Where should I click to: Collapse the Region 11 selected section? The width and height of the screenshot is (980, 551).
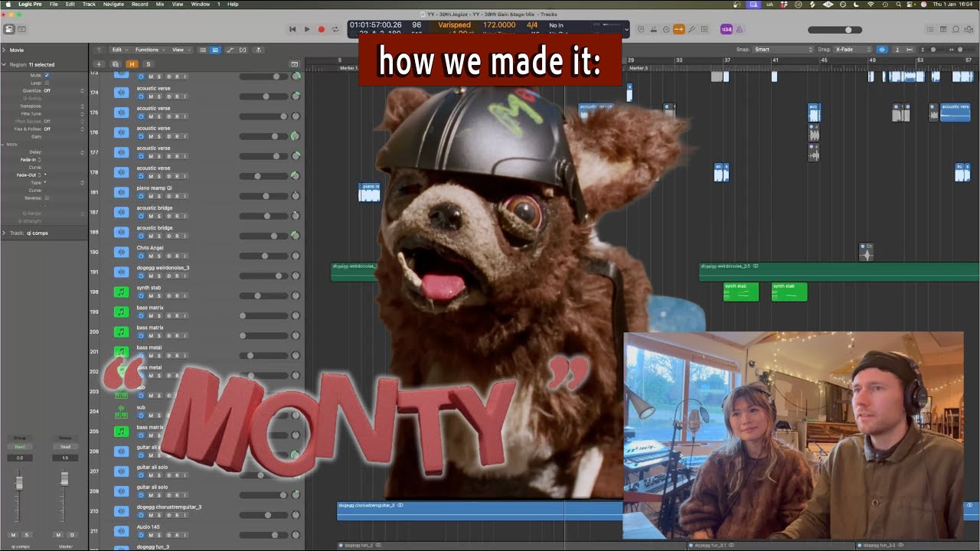pyautogui.click(x=4, y=64)
